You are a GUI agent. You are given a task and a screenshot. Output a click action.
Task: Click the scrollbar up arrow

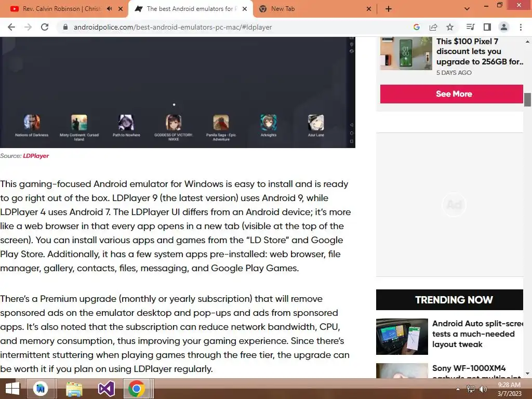527,42
